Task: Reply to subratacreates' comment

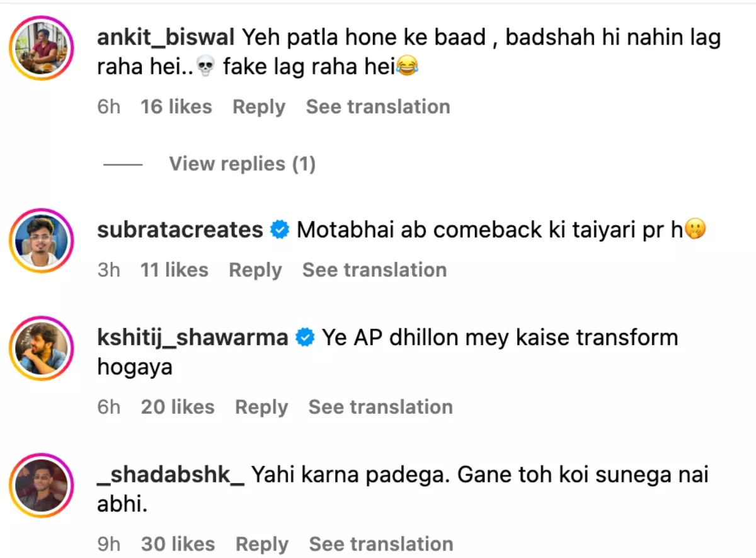Action: pyautogui.click(x=255, y=270)
